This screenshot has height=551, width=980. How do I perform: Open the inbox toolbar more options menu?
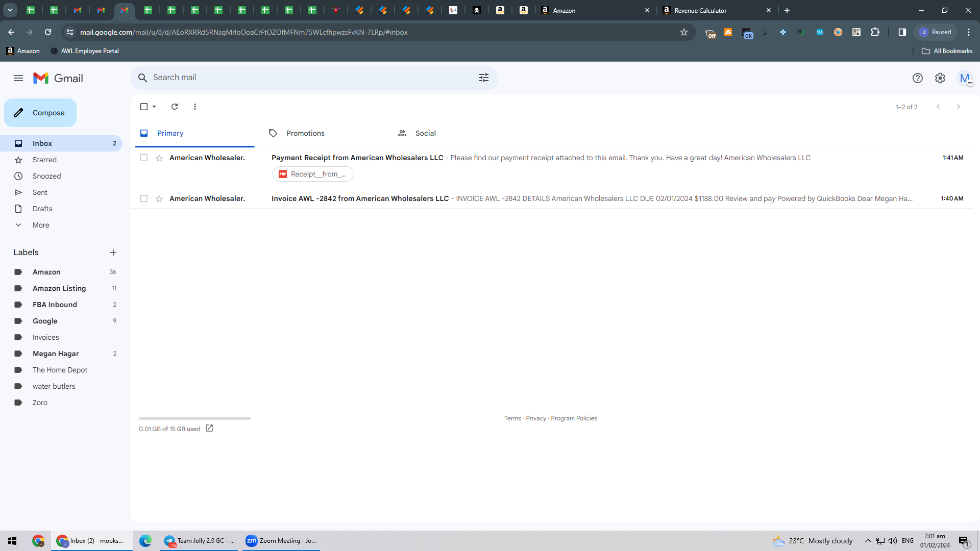click(x=195, y=107)
